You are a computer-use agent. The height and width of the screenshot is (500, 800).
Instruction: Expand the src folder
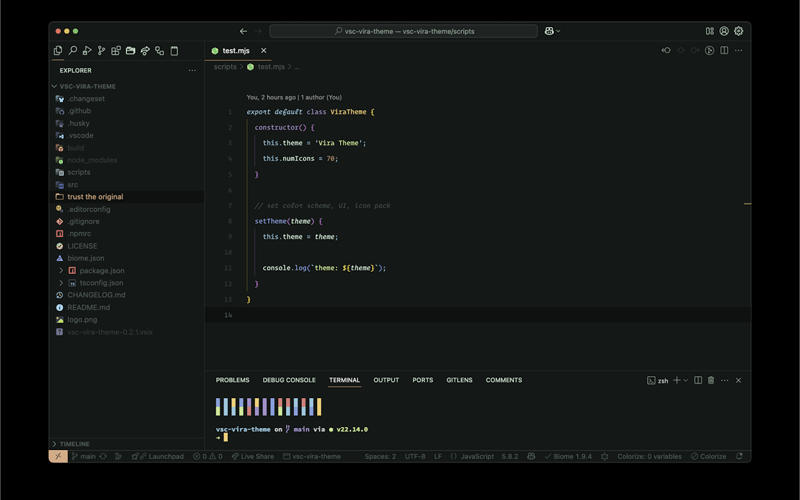tap(72, 184)
